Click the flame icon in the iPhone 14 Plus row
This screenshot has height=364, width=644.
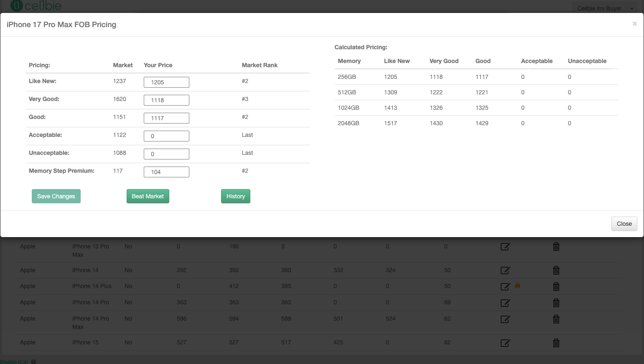pyautogui.click(x=517, y=286)
